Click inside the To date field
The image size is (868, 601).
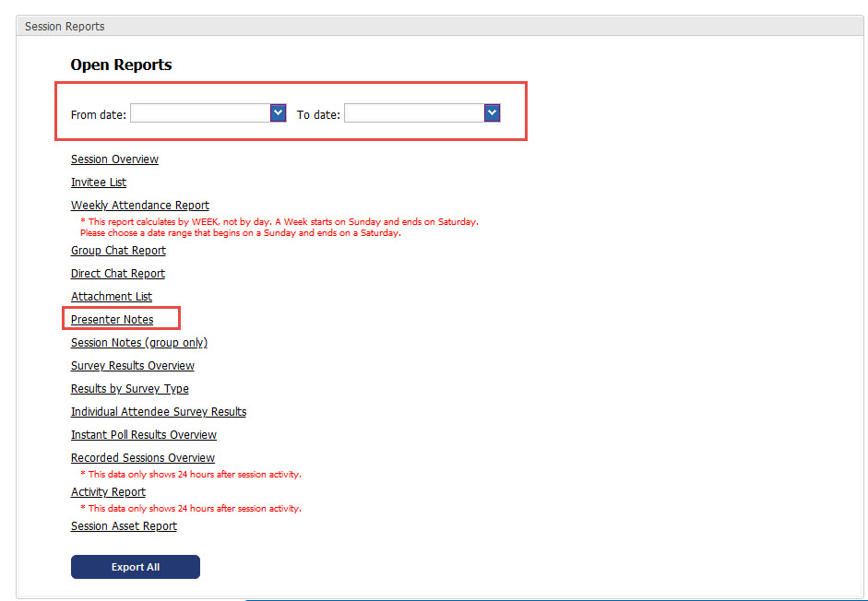click(414, 112)
